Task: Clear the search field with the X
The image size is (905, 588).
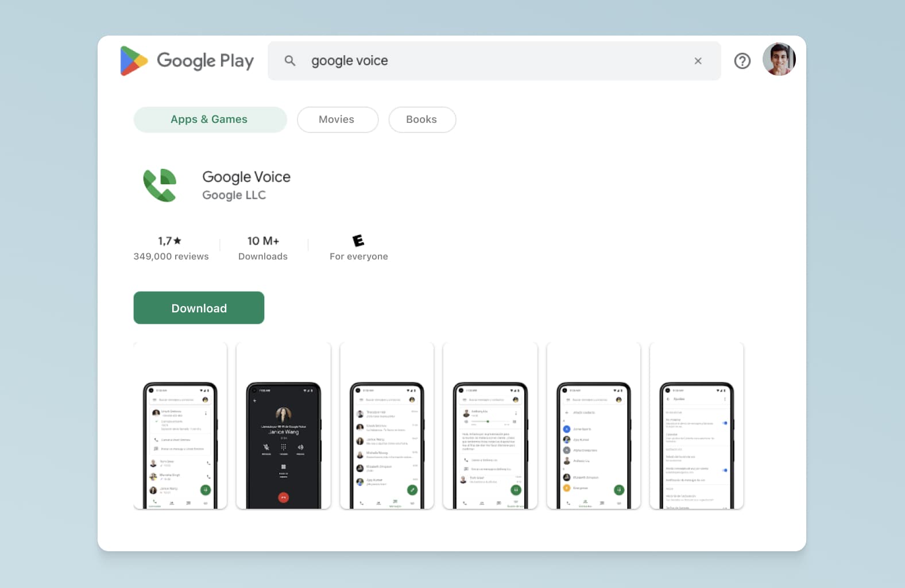Action: (x=698, y=61)
